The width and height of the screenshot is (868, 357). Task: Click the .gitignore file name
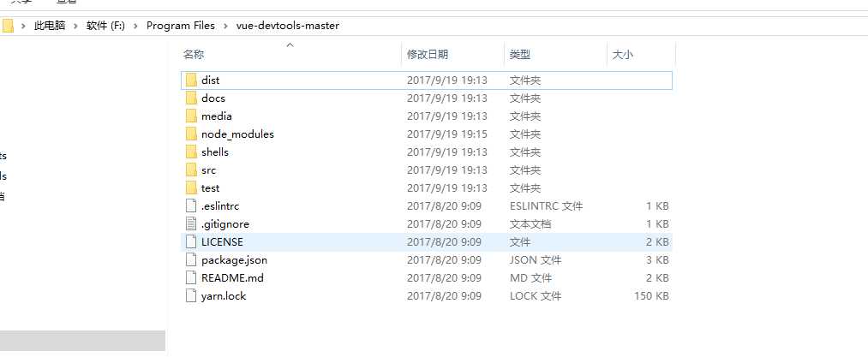coord(225,223)
